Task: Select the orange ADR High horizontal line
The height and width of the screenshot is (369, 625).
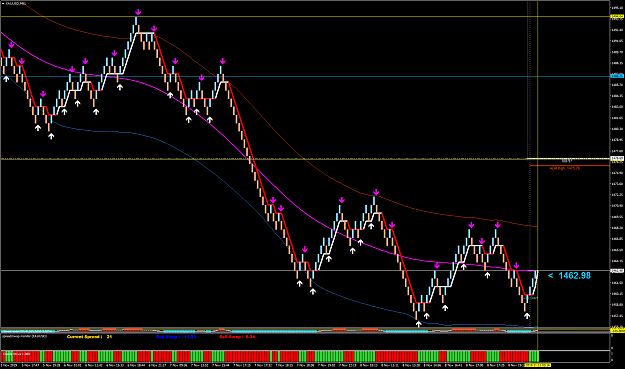Action: pyautogui.click(x=570, y=165)
